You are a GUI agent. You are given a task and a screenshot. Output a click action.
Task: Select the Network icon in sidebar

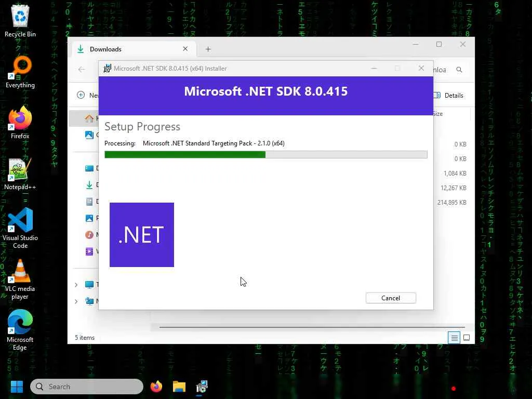[x=89, y=301]
